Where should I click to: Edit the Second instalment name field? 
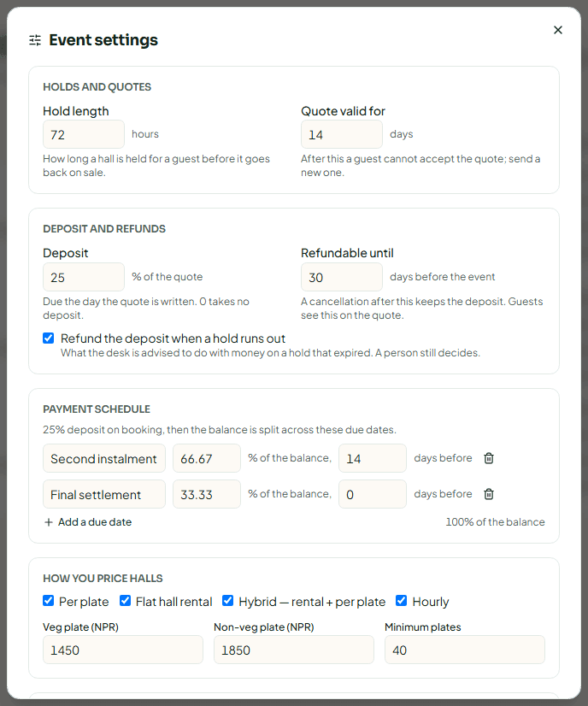(x=104, y=458)
